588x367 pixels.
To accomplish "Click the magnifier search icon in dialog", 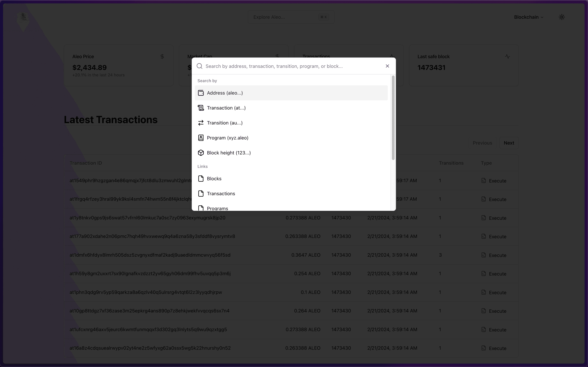I will tap(200, 66).
